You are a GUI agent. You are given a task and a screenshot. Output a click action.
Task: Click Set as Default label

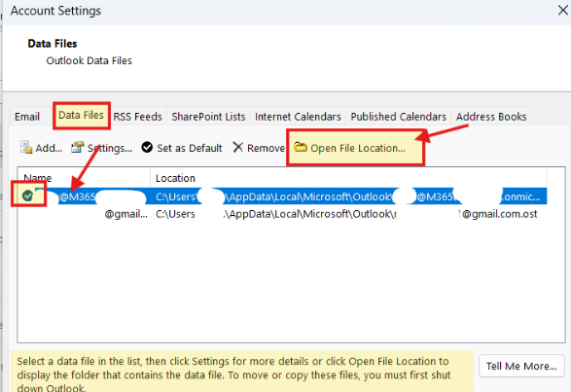pyautogui.click(x=190, y=148)
